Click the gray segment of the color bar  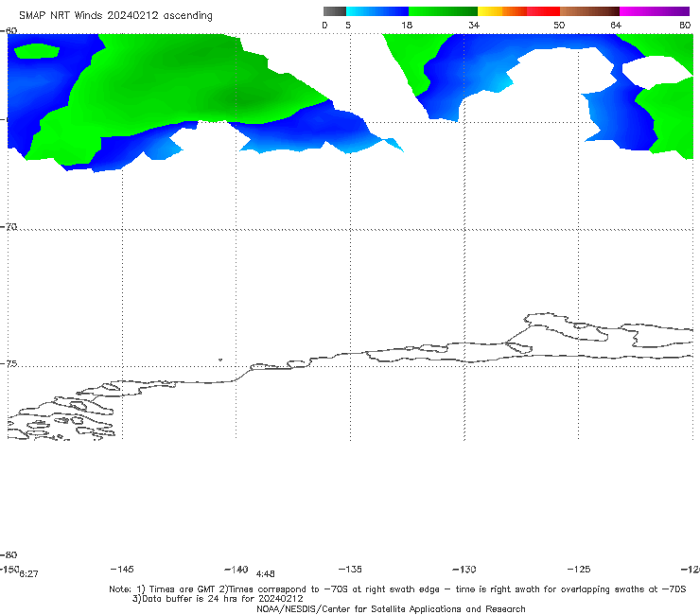click(x=335, y=11)
